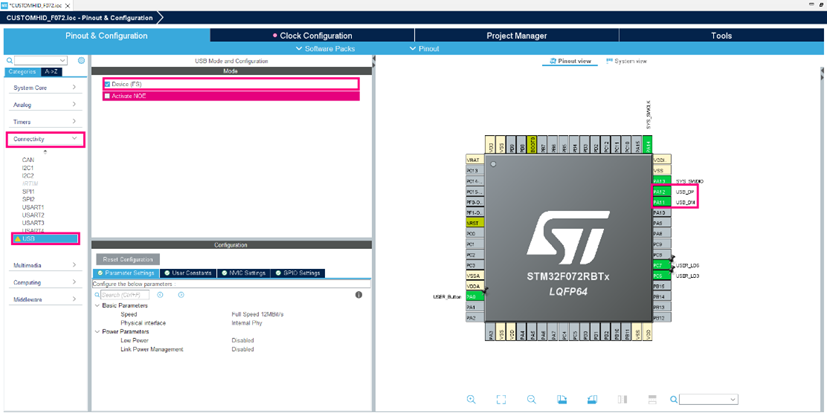The width and height of the screenshot is (827, 413).
Task: Select the CAN peripheral
Action: (x=28, y=159)
